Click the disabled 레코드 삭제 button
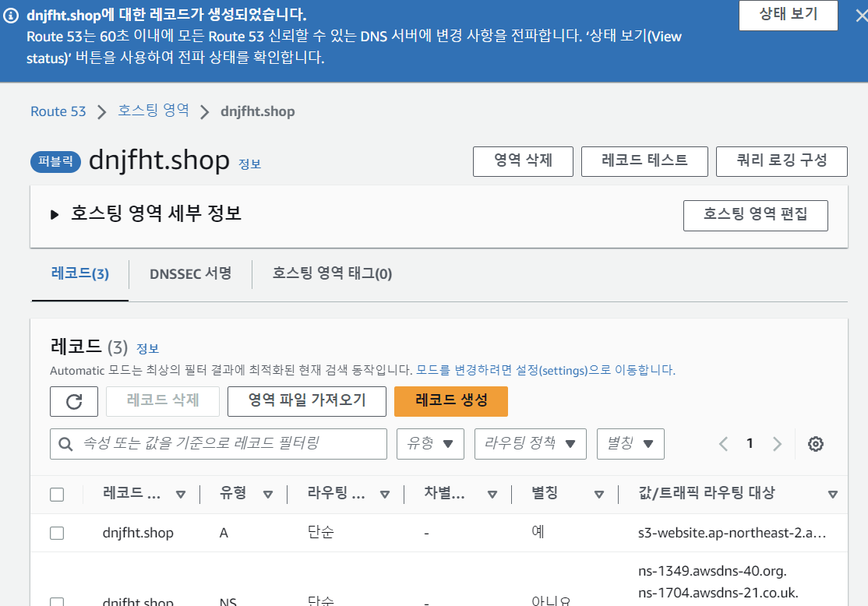The height and width of the screenshot is (606, 868). click(x=163, y=401)
